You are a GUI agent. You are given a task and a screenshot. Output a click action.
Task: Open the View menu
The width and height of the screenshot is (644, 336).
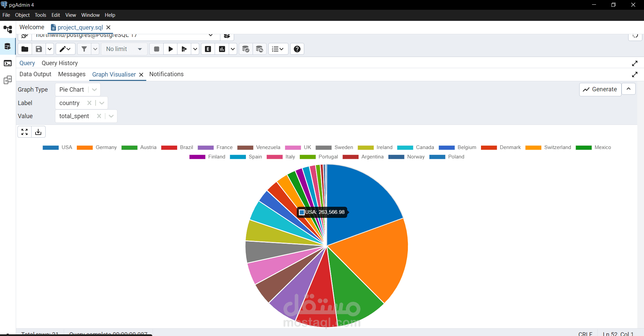[x=71, y=15]
